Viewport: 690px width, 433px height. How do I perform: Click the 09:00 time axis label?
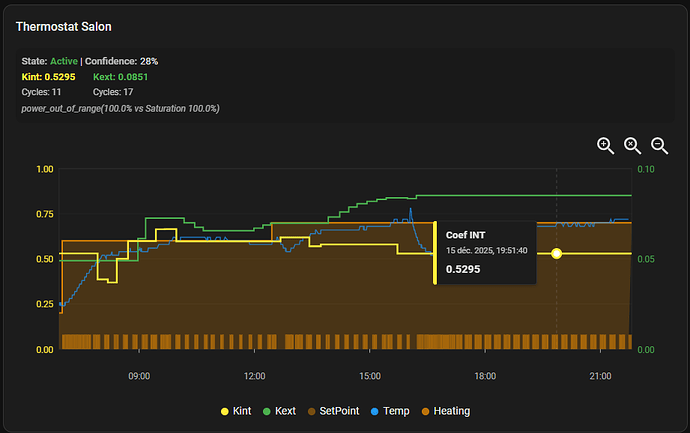139,376
